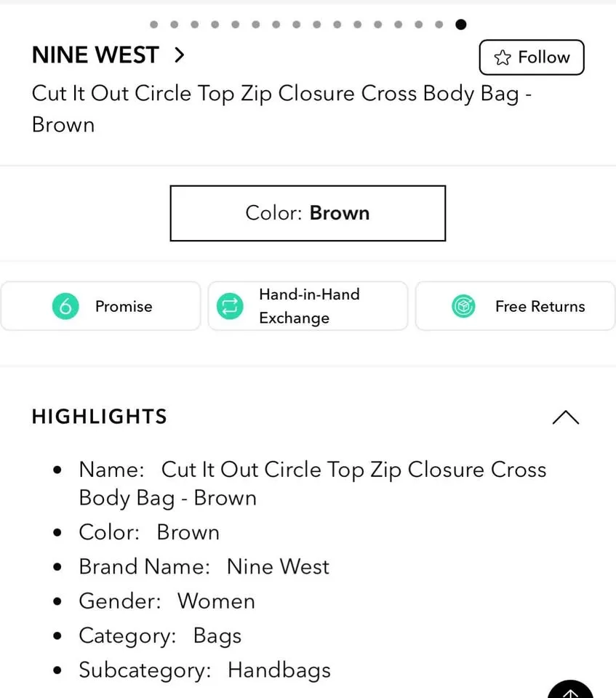The height and width of the screenshot is (698, 616).
Task: Open the Promise info panel
Action: pyautogui.click(x=100, y=306)
